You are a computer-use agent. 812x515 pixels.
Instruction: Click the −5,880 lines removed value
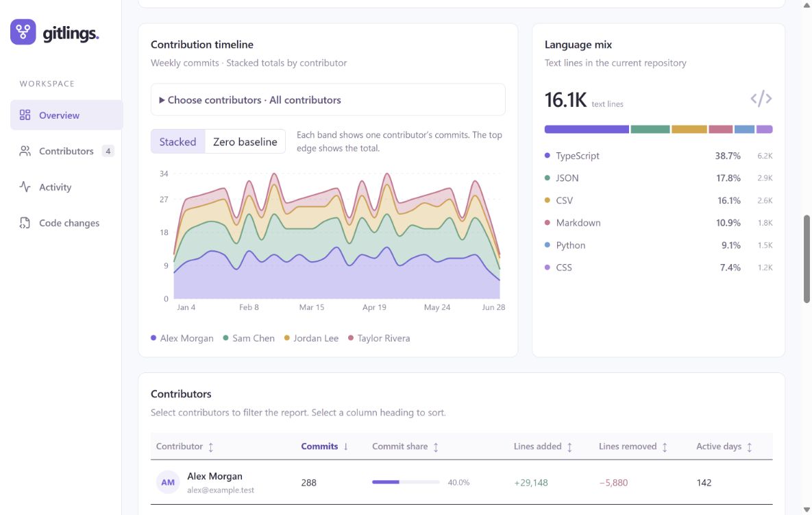point(614,483)
